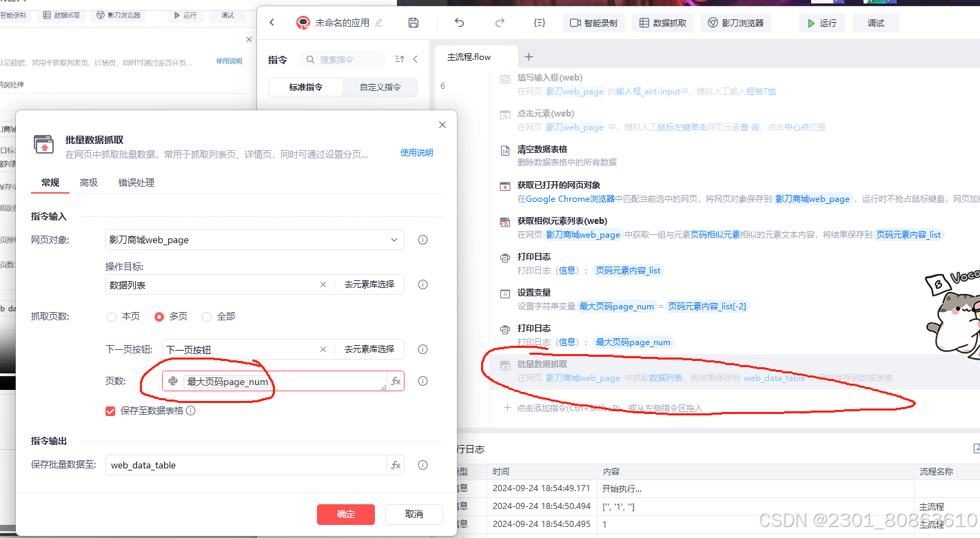The height and width of the screenshot is (538, 980).
Task: Click the 调试 debug button in main window
Action: click(x=876, y=23)
